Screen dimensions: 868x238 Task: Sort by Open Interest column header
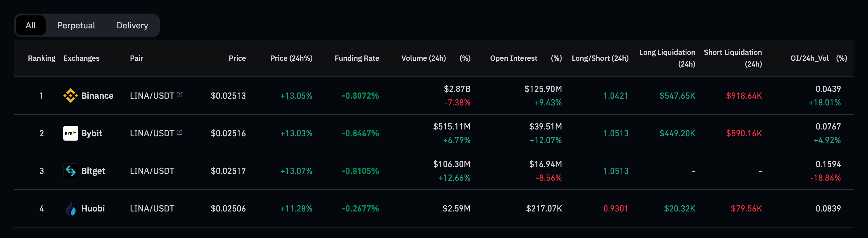pyautogui.click(x=513, y=58)
